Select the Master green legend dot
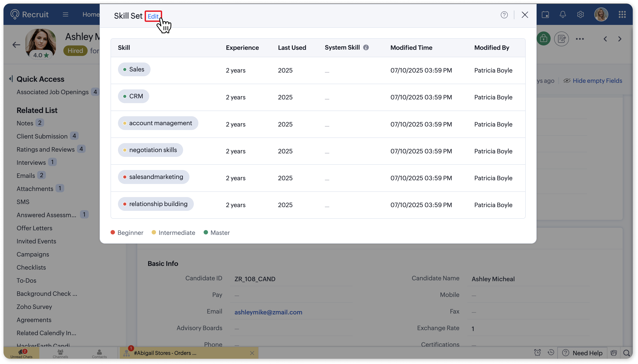The width and height of the screenshot is (638, 364). pyautogui.click(x=206, y=232)
